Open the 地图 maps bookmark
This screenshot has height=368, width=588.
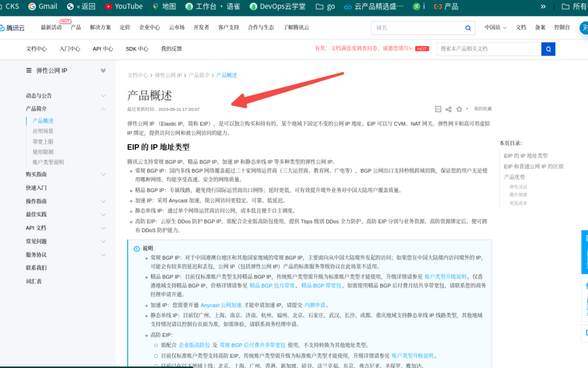[164, 6]
